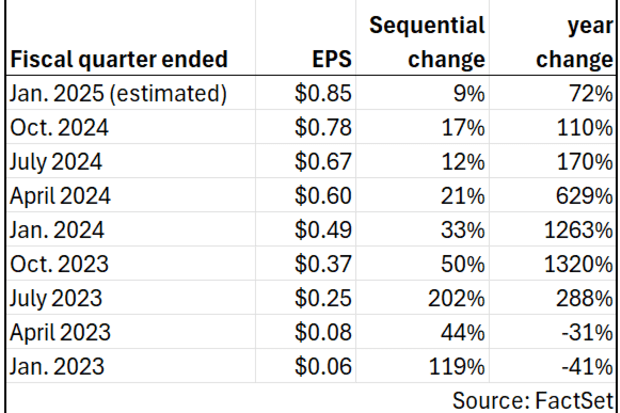Click the 'Jan. 2025 (estimated)' cell
Screen dimensions: 620x413
[117, 96]
